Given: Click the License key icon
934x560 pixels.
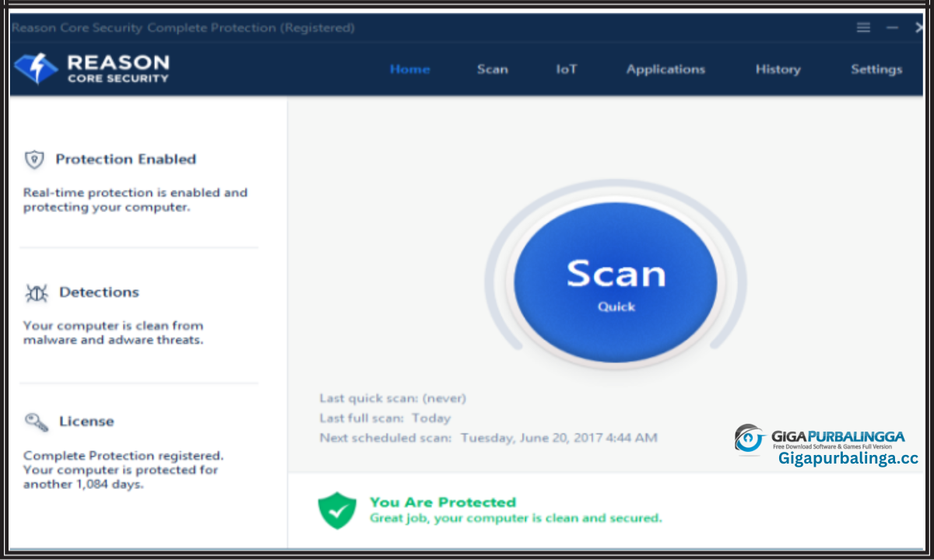Looking at the screenshot, I should click(x=36, y=422).
